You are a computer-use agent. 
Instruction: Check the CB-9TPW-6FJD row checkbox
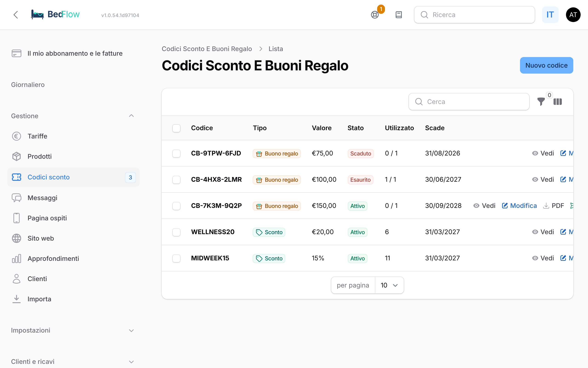(x=176, y=153)
